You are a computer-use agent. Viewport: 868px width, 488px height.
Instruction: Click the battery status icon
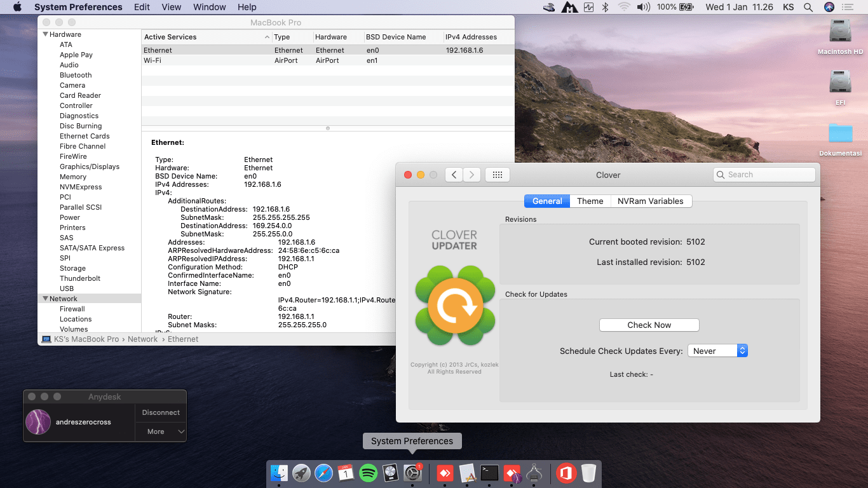(x=686, y=7)
